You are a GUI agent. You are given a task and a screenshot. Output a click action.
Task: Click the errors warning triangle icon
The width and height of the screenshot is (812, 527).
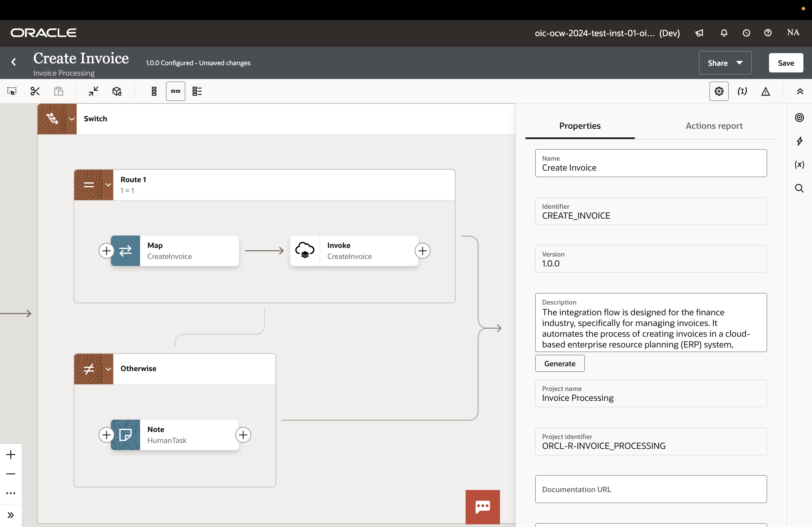point(766,91)
